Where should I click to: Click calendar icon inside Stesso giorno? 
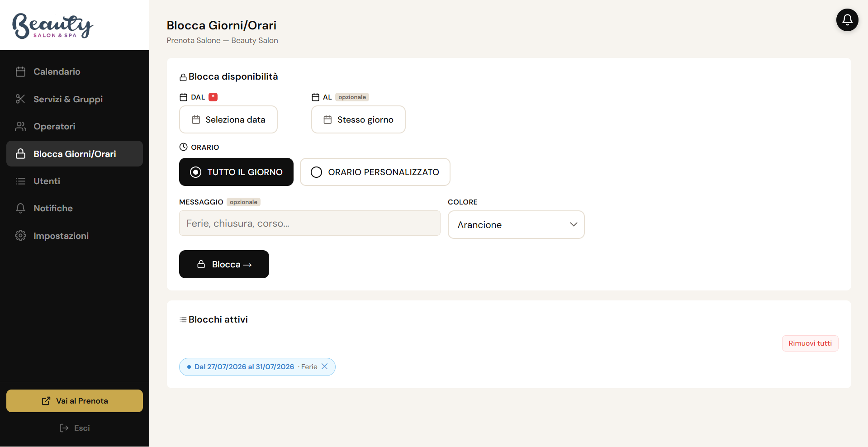[x=327, y=119]
